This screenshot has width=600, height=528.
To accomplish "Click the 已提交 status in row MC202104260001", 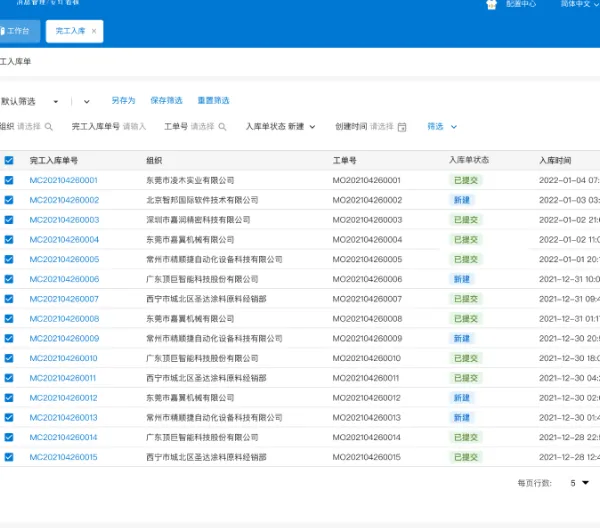I will 466,180.
